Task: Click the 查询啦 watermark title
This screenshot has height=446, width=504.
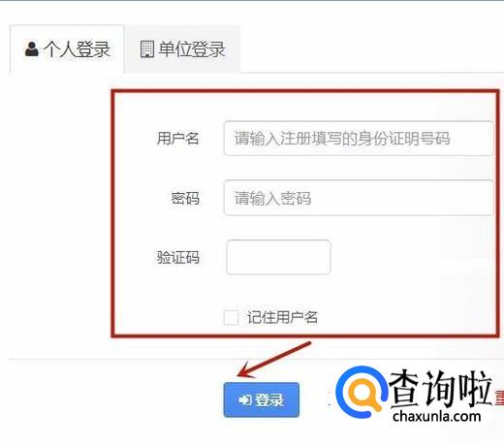Action: pos(441,389)
